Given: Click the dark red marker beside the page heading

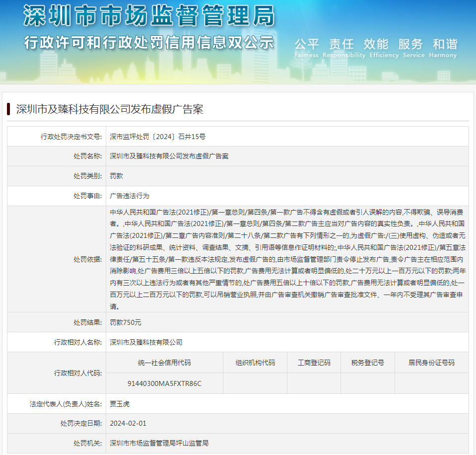Looking at the screenshot, I should (x=9, y=109).
